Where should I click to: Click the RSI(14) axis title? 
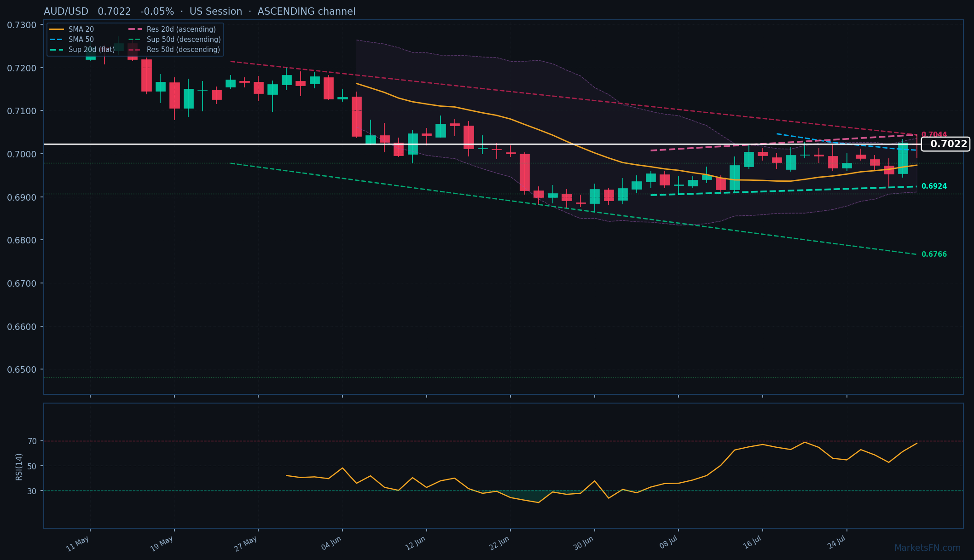pyautogui.click(x=19, y=467)
